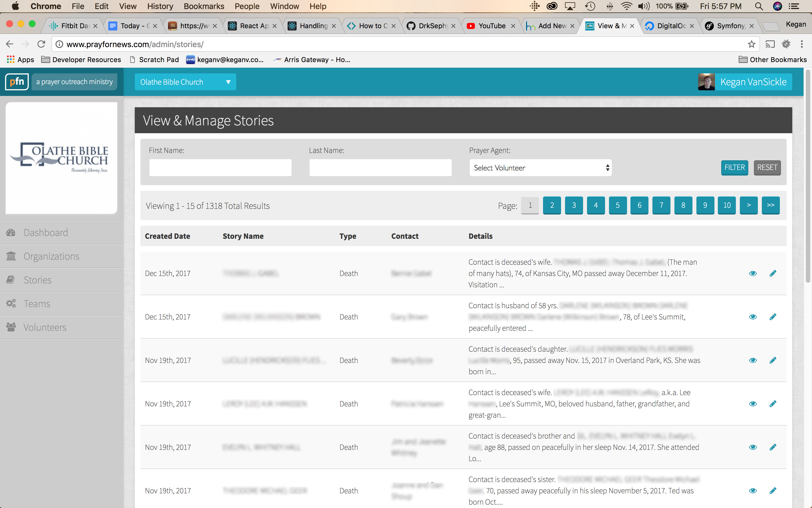Open the Apps bookmark shortcut
812x508 pixels.
tap(20, 60)
